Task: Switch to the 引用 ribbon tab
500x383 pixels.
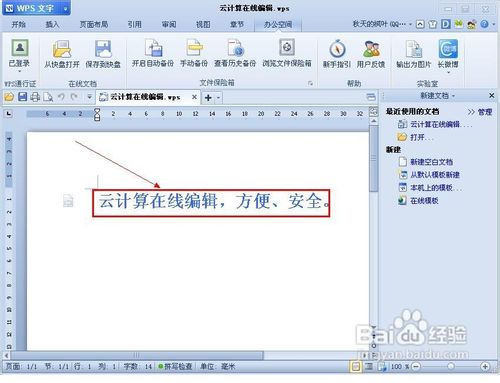Action: pos(135,24)
